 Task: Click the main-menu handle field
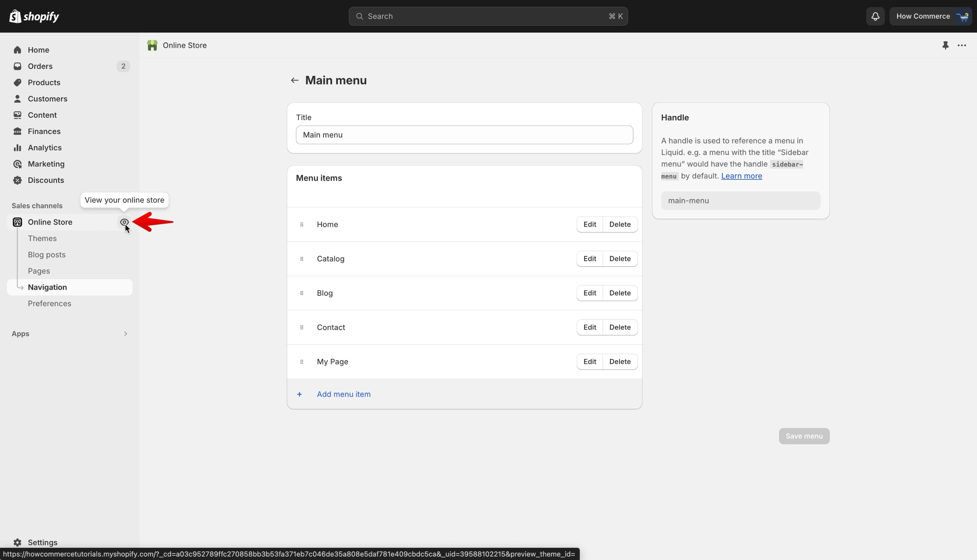tap(741, 201)
